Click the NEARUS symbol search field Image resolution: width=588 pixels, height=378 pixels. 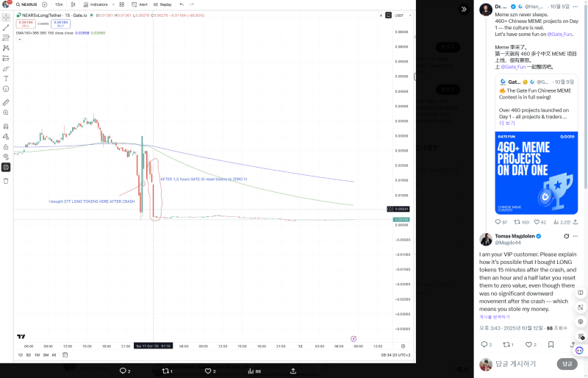click(x=28, y=4)
